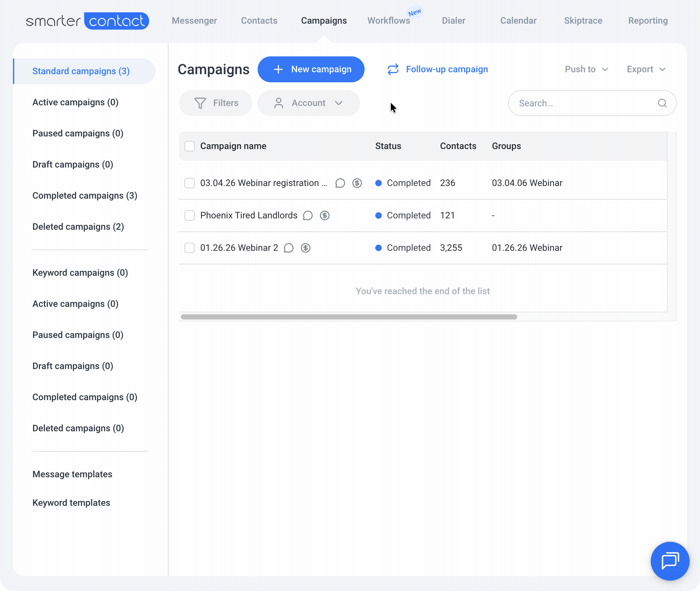Click chat bubble icon for Phoenix Tired Landlords
The height and width of the screenshot is (591, 700).
308,215
